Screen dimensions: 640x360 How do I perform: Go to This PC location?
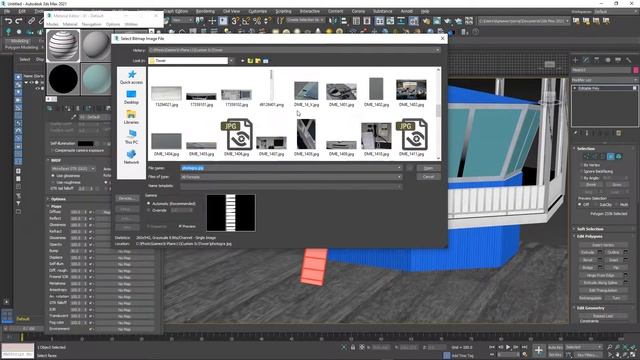point(131,137)
